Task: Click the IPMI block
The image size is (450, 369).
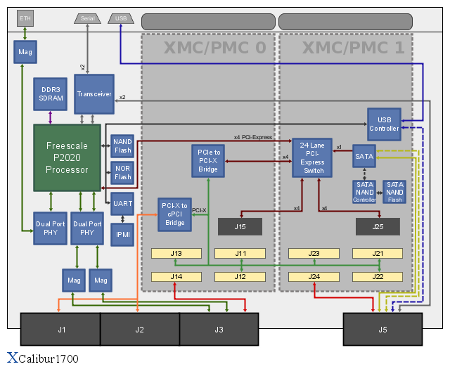Action: pyautogui.click(x=122, y=235)
